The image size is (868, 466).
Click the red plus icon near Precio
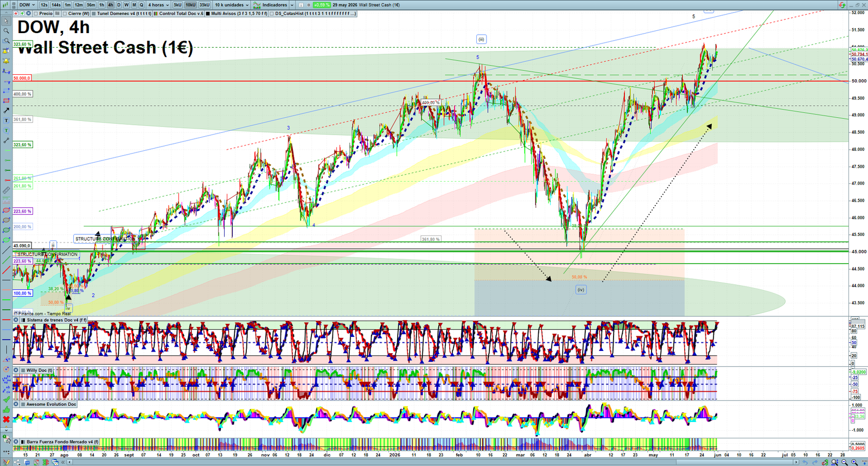[16, 14]
